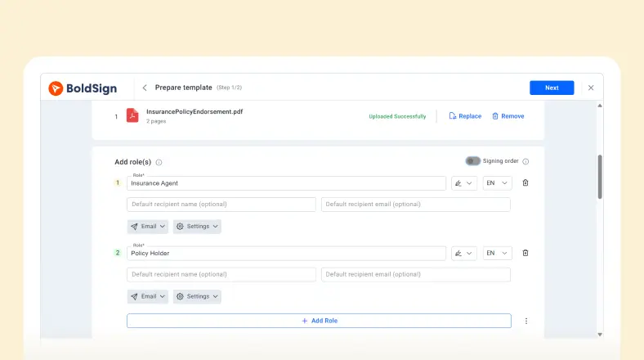Screen dimensions: 644x360
Task: Click the vertical scrollbar thumb
Action: tap(600, 177)
